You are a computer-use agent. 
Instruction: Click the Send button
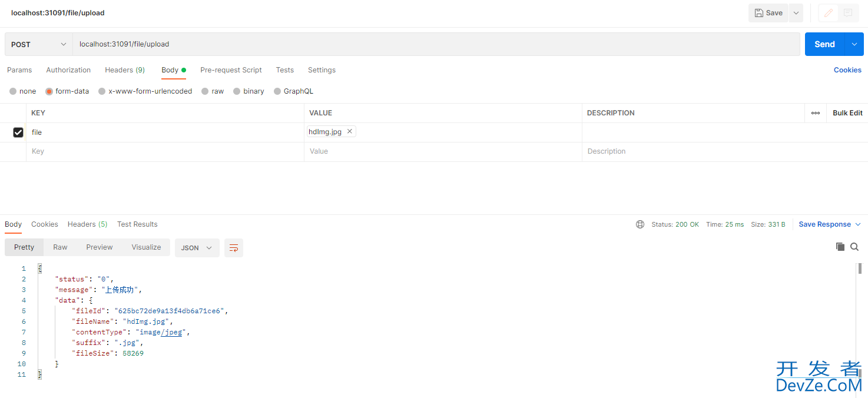click(x=824, y=44)
